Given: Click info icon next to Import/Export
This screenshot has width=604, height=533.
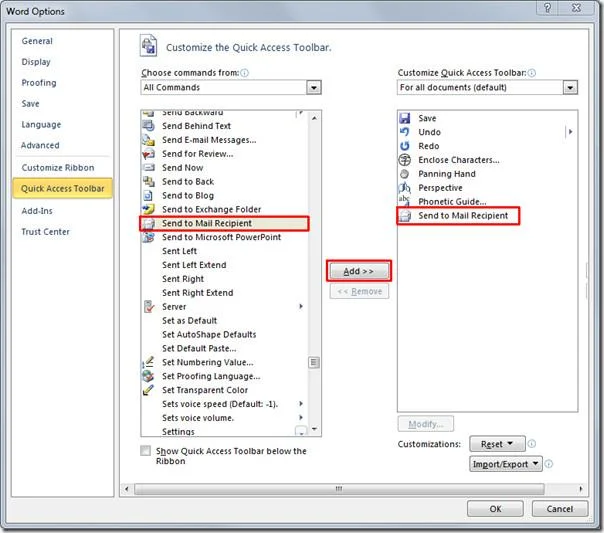Looking at the screenshot, I should 549,464.
